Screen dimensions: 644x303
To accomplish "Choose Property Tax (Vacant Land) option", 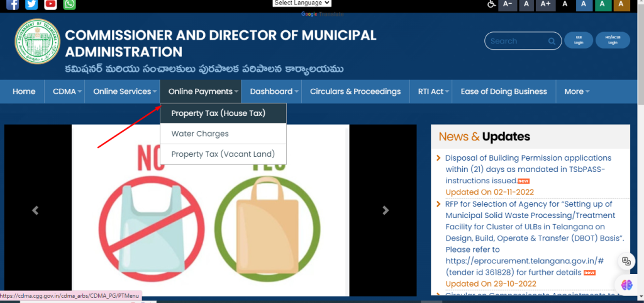I will [x=223, y=154].
